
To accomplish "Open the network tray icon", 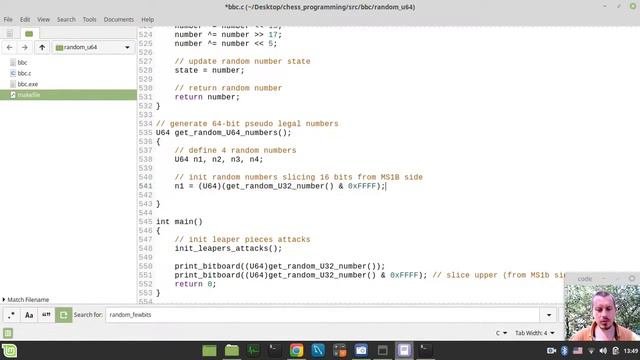I will (x=591, y=351).
